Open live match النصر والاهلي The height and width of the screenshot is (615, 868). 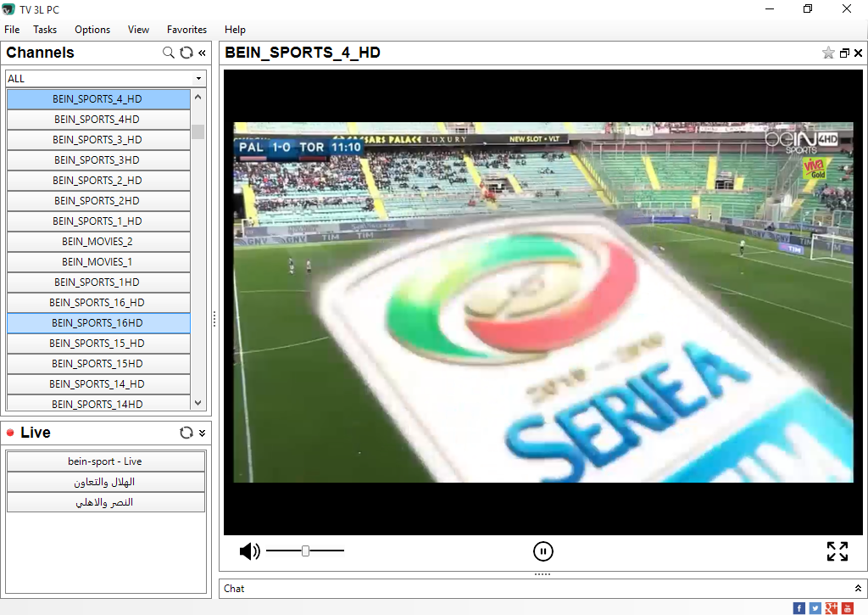[x=106, y=502]
